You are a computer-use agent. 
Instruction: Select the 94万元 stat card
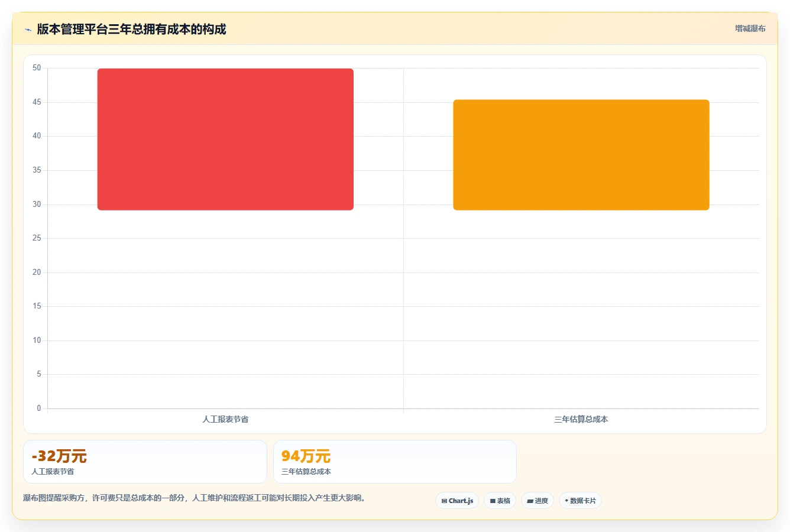click(x=395, y=462)
